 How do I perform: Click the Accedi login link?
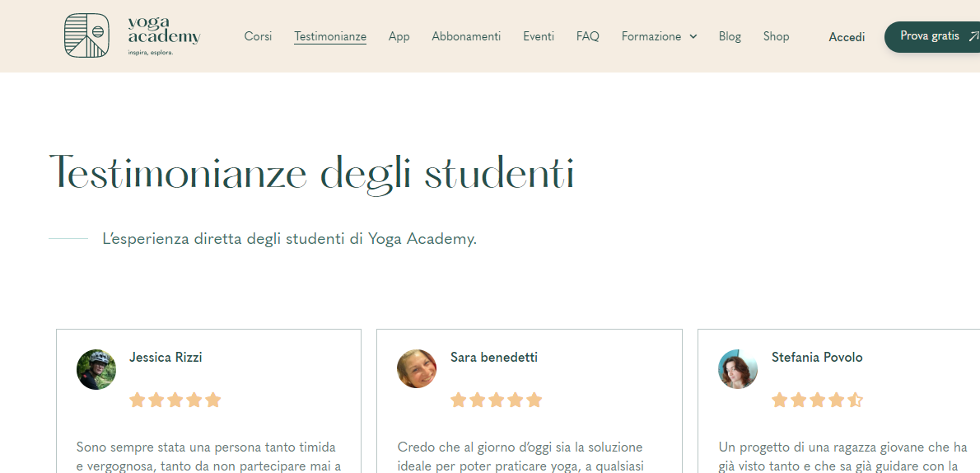point(847,37)
